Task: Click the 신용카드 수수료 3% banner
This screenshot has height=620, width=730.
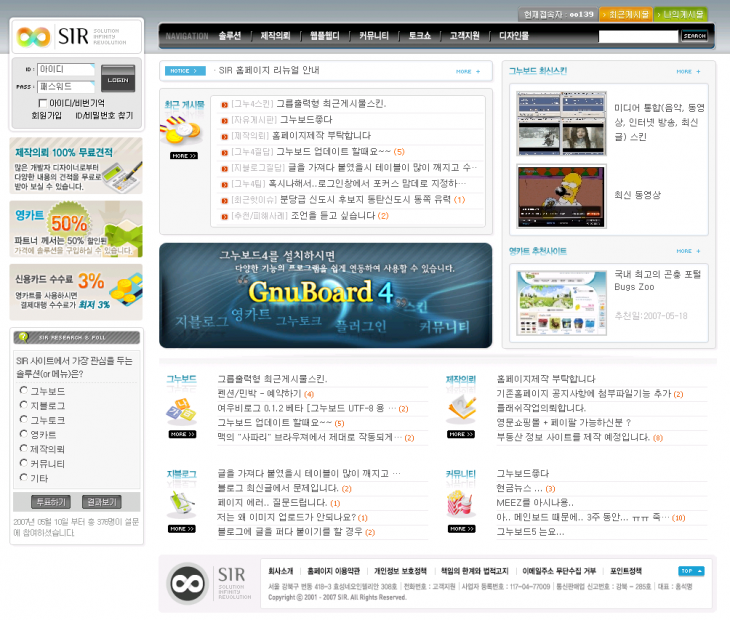Action: click(76, 292)
